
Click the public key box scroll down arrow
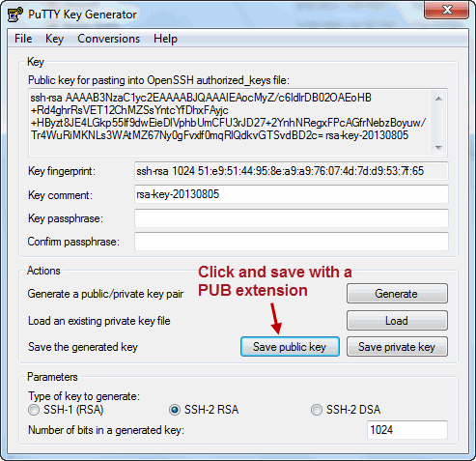(438, 147)
